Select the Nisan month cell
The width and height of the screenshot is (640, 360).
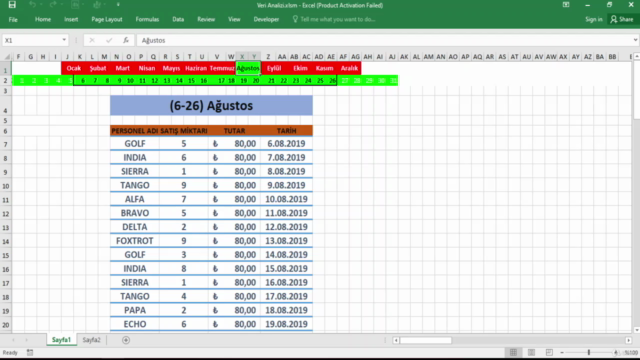(x=147, y=68)
